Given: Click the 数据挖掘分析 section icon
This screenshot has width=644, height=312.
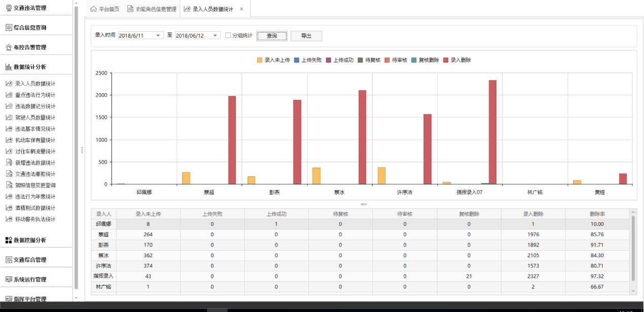Looking at the screenshot, I should (9, 240).
